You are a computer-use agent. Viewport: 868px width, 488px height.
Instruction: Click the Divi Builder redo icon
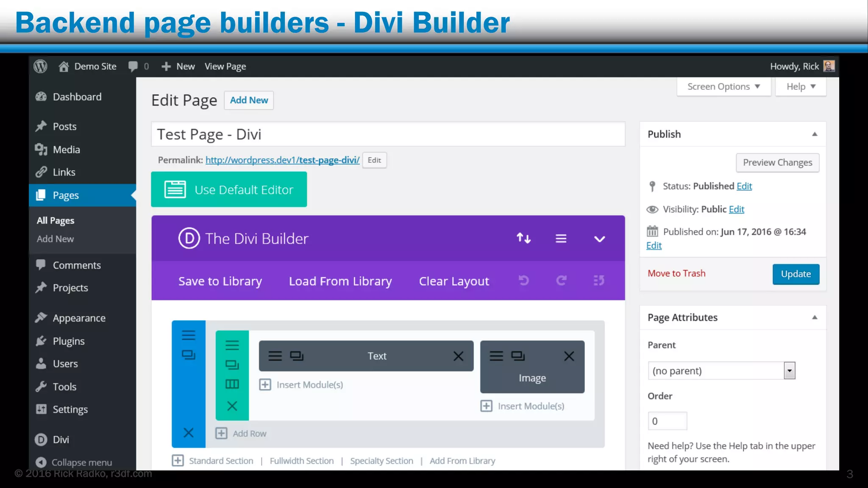[x=562, y=280]
